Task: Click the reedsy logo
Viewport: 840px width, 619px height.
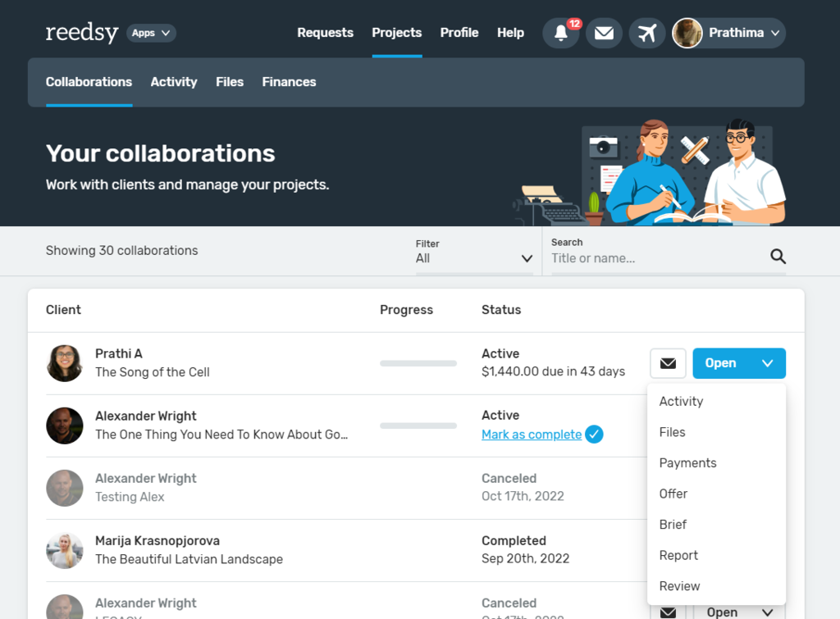Action: (x=81, y=33)
